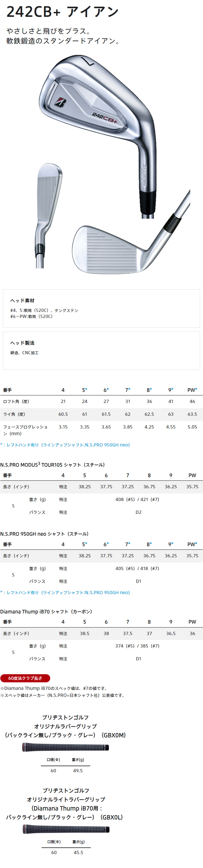Select the ヘッド素材 info box heading
203x868 pixels.
pos(22,301)
